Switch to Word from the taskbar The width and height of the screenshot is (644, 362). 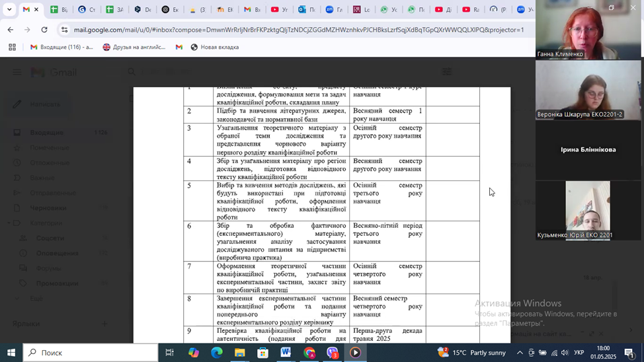[x=286, y=353]
